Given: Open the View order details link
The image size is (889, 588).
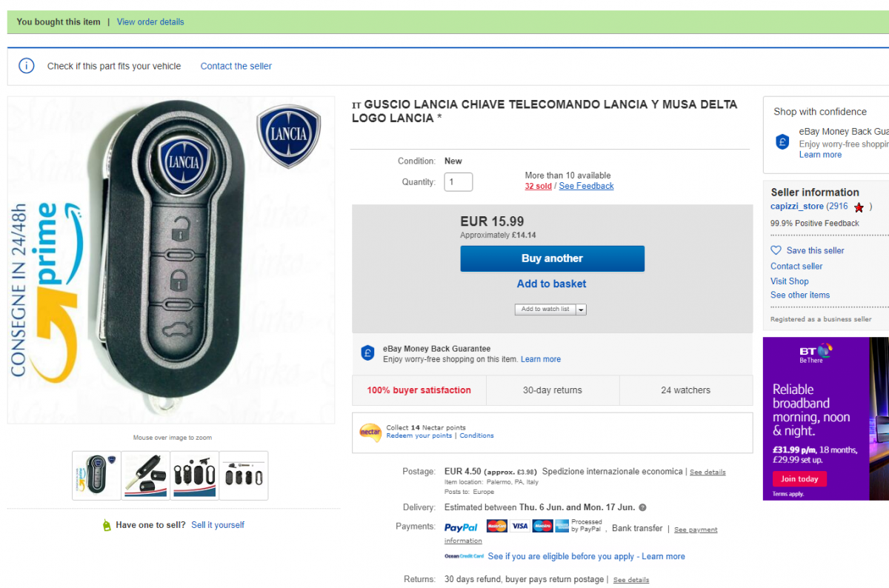Looking at the screenshot, I should 150,21.
